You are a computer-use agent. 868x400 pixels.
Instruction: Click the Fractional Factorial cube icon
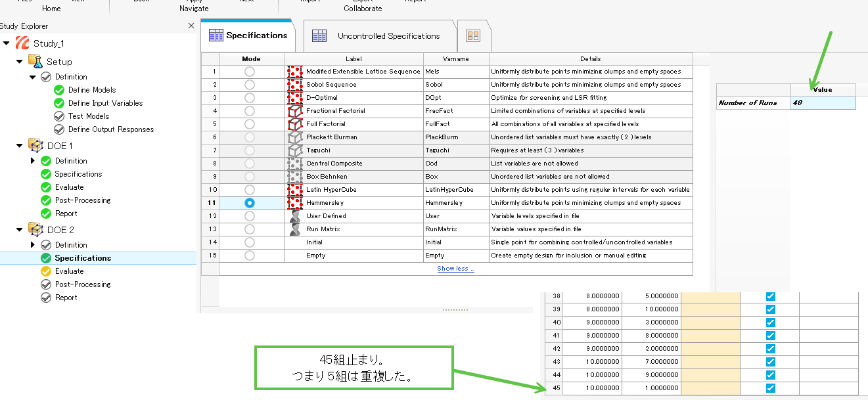pyautogui.click(x=295, y=111)
